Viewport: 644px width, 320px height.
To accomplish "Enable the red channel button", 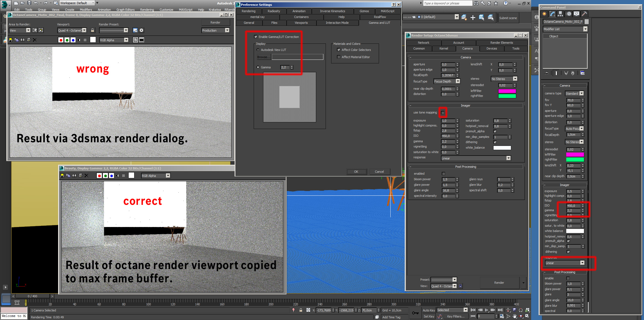I will click(x=61, y=40).
